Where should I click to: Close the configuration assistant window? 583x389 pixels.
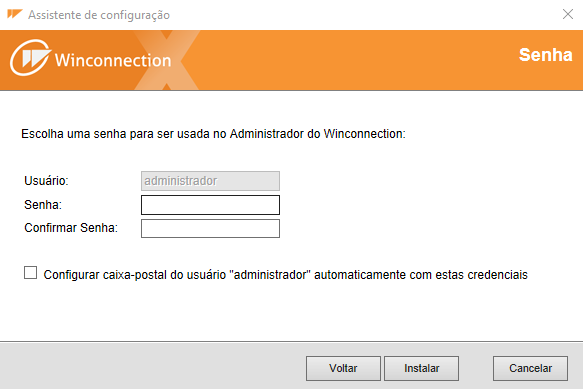tap(567, 14)
